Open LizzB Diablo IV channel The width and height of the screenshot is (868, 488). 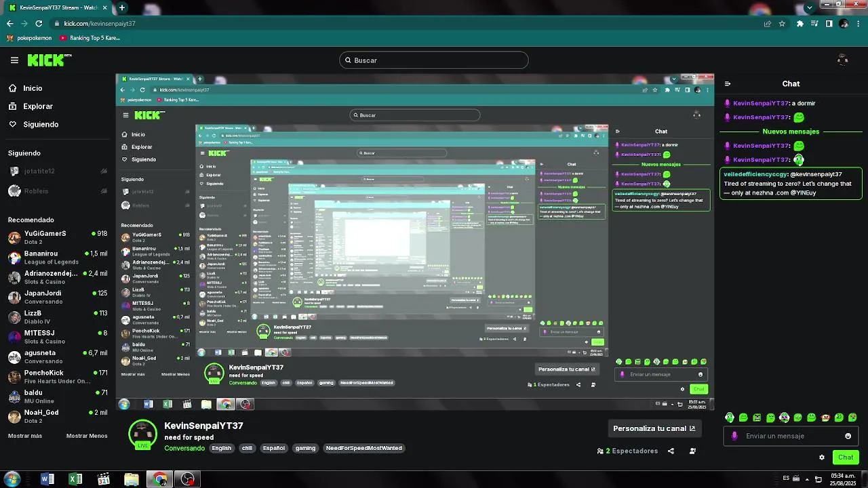tap(58, 317)
